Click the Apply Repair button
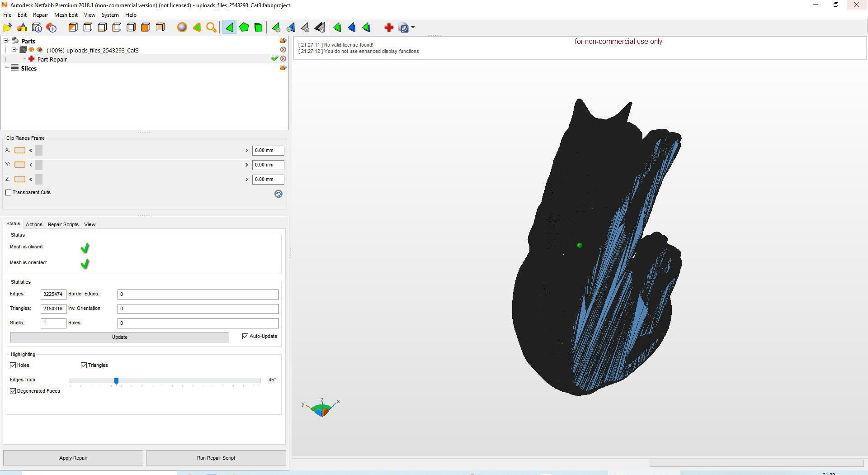Image resolution: width=868 pixels, height=475 pixels. click(73, 458)
